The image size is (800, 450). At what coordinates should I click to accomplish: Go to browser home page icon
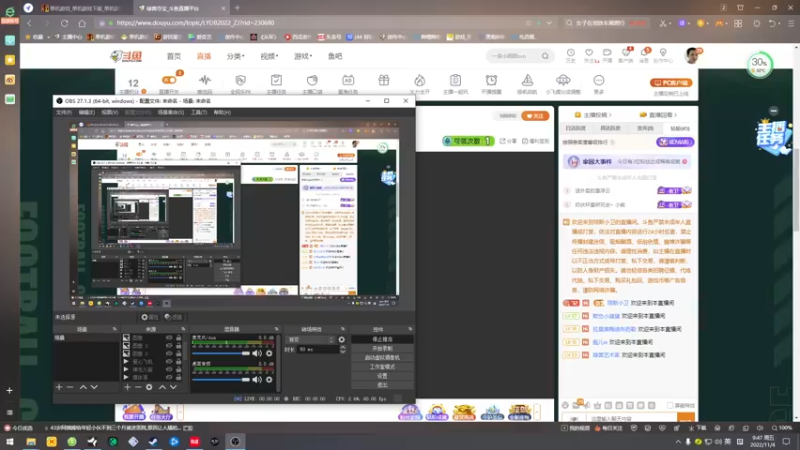[82, 23]
